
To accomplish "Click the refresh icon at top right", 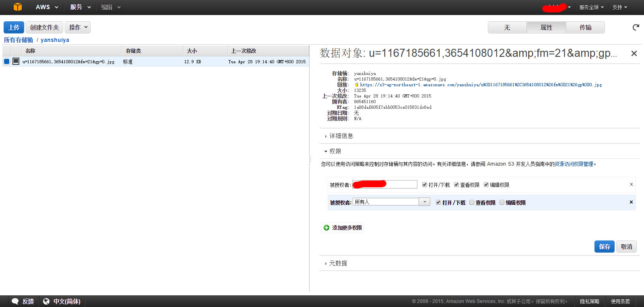I will pyautogui.click(x=636, y=27).
